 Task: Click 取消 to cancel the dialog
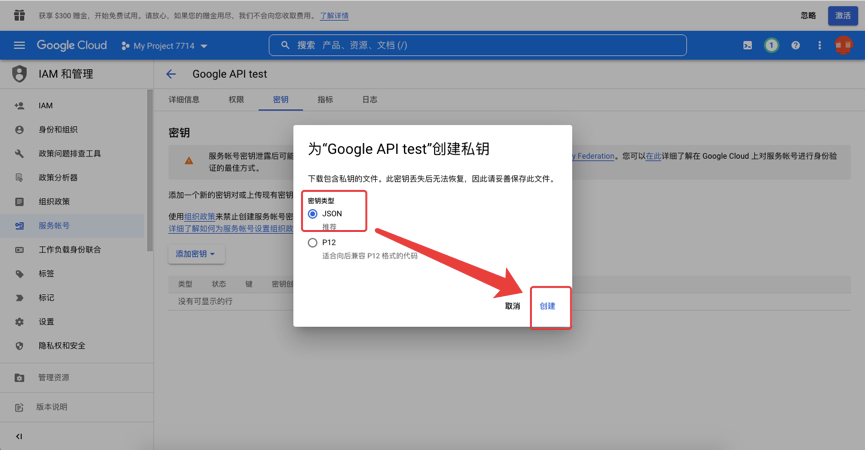tap(512, 306)
